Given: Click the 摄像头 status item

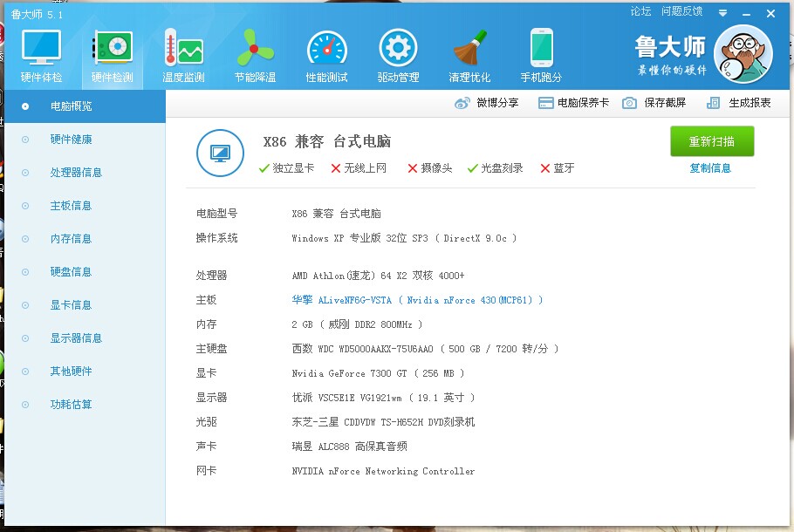Looking at the screenshot, I should pyautogui.click(x=430, y=168).
